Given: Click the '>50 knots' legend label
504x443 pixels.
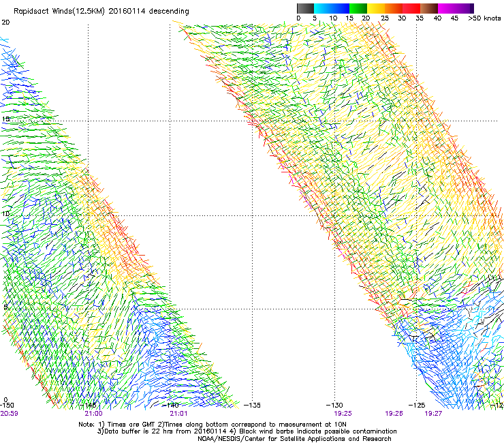Looking at the screenshot, I should pos(484,18).
